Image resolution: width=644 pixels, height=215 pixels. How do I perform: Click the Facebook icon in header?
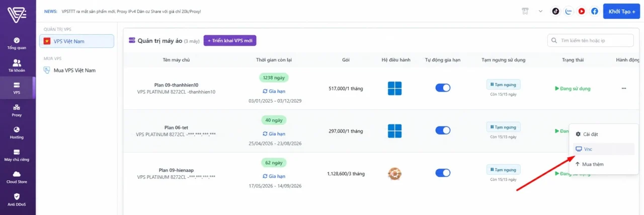coord(595,11)
